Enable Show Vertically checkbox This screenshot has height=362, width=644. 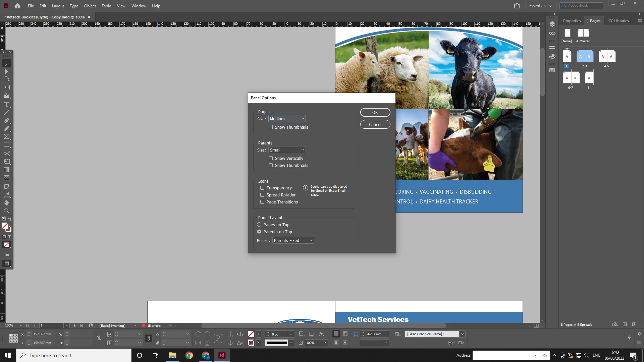(x=271, y=158)
